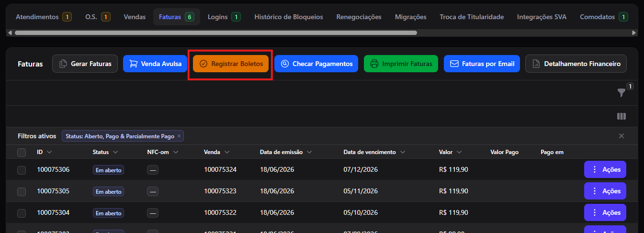Click due date 07/12/2026
644x233 pixels.
click(361, 169)
